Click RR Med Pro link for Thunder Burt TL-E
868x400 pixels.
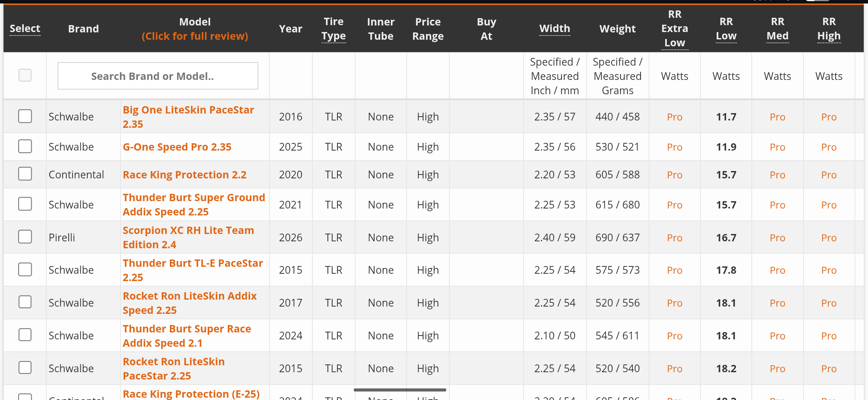pos(778,270)
